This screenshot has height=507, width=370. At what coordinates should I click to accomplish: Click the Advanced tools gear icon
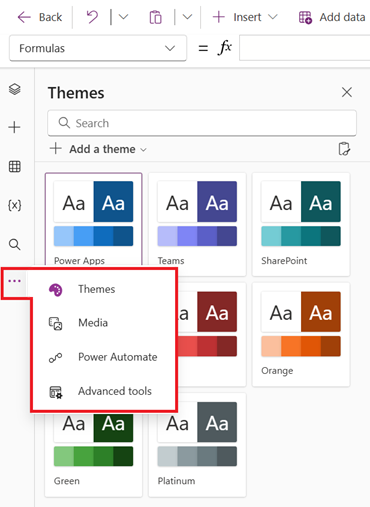click(55, 392)
